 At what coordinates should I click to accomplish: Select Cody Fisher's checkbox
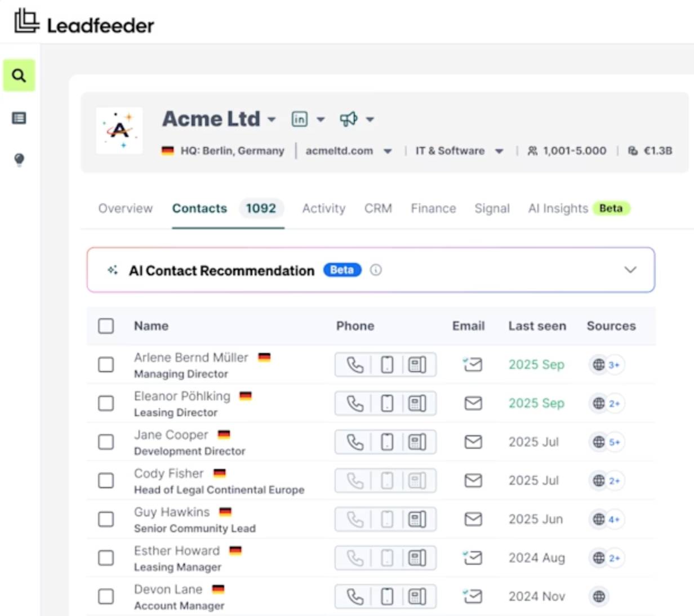tap(106, 481)
